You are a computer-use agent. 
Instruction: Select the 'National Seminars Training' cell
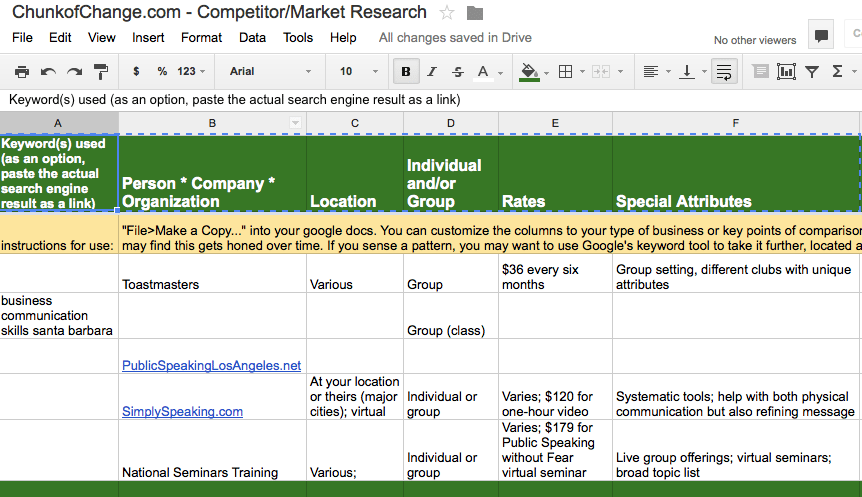pos(212,451)
